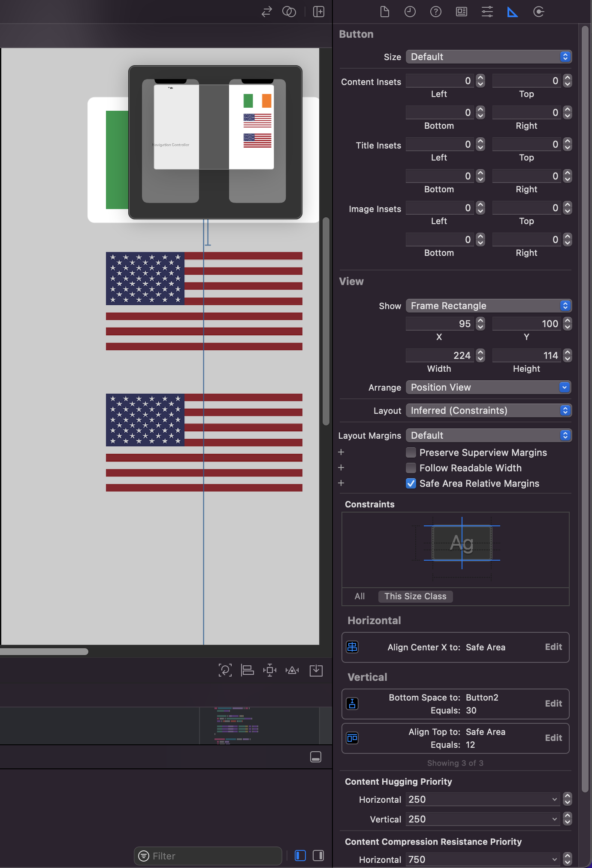Open the Quick Help inspector
This screenshot has width=592, height=868.
(436, 12)
